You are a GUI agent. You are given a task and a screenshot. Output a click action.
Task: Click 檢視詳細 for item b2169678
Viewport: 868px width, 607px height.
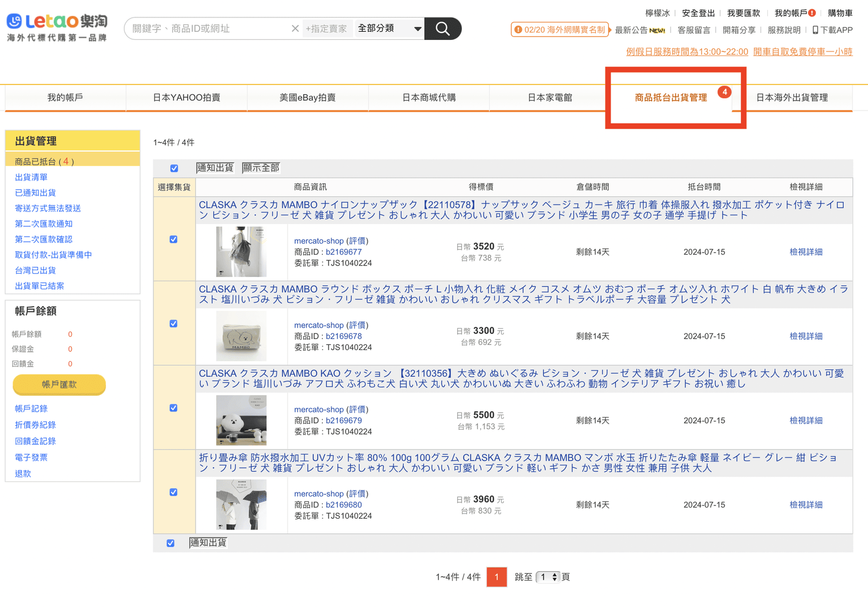click(806, 336)
